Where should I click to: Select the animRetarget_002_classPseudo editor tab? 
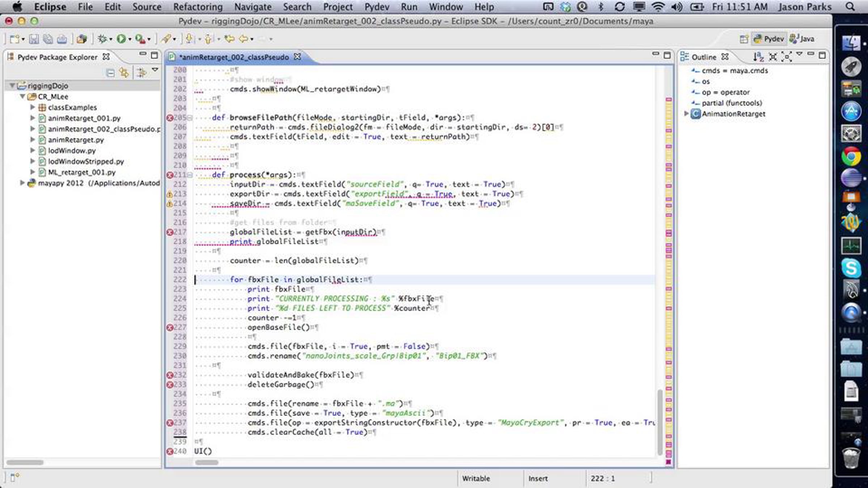pyautogui.click(x=234, y=57)
